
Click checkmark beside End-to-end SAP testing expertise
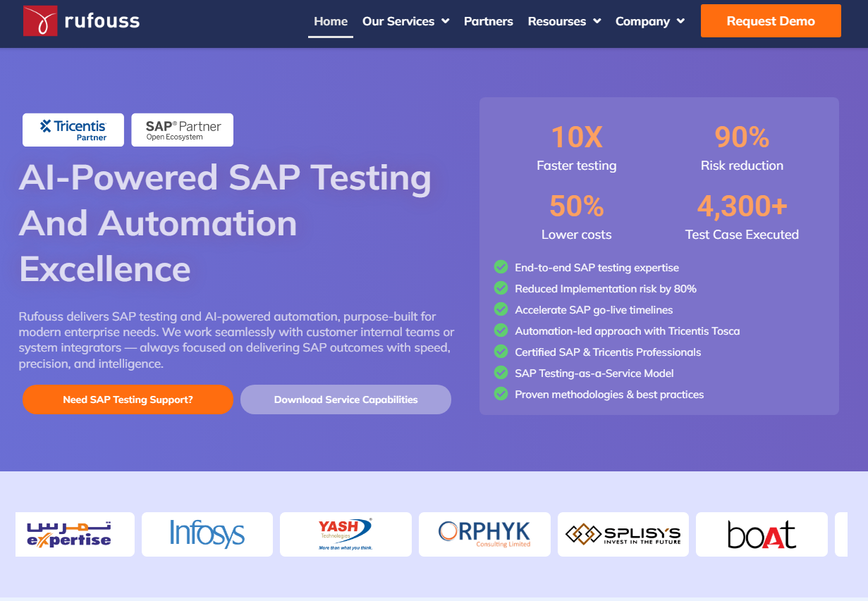click(x=501, y=267)
